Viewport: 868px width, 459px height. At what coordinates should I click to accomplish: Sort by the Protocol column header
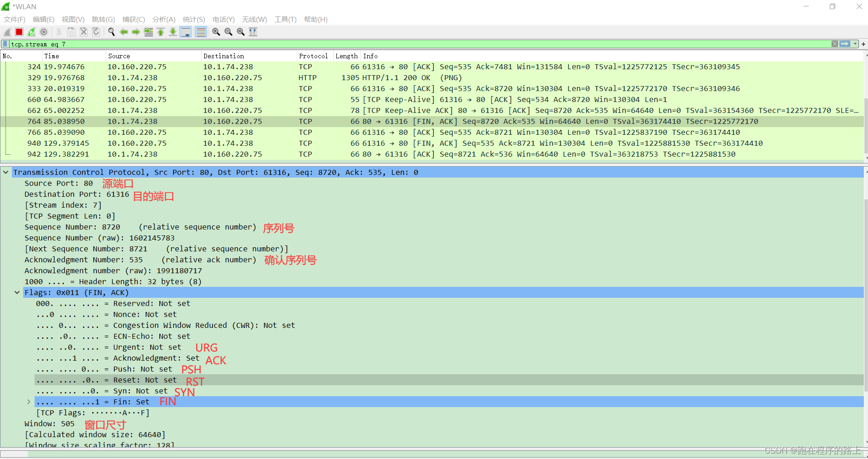315,56
